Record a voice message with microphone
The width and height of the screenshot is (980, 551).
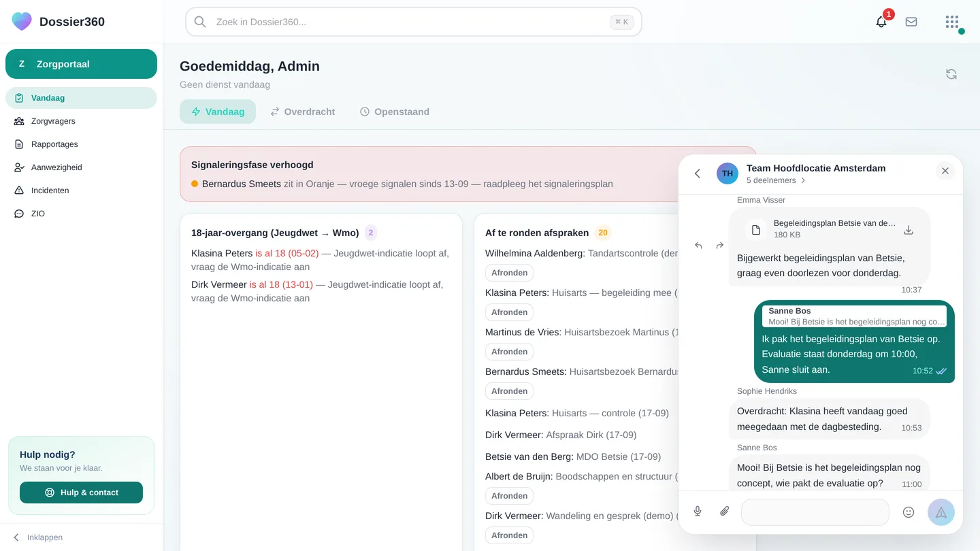(698, 512)
